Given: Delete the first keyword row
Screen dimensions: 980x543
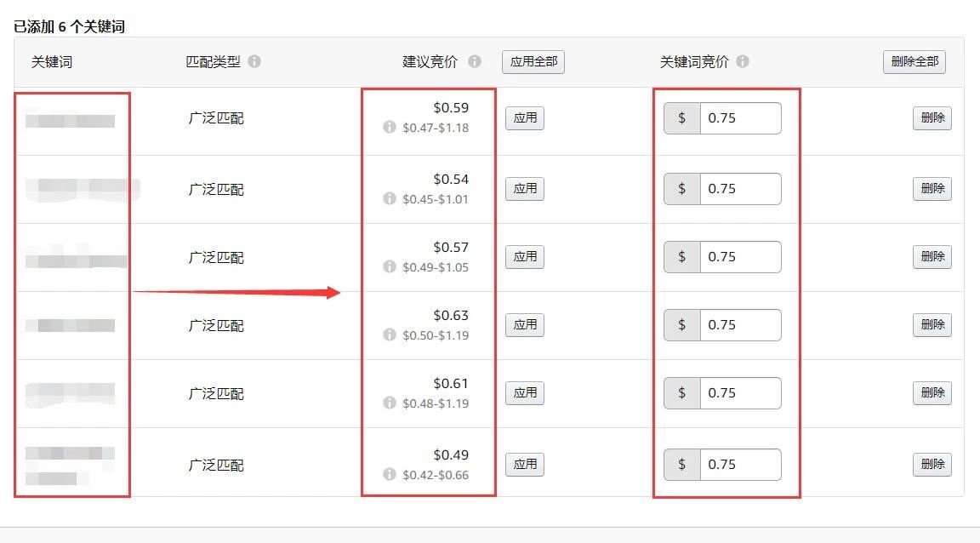Looking at the screenshot, I should (x=932, y=118).
